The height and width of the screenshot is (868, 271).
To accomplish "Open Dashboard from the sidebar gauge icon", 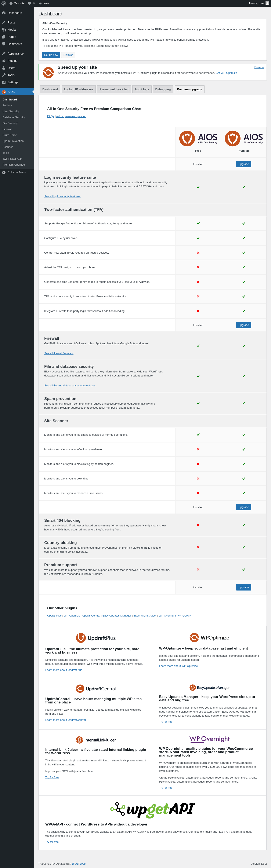I will (x=4, y=13).
